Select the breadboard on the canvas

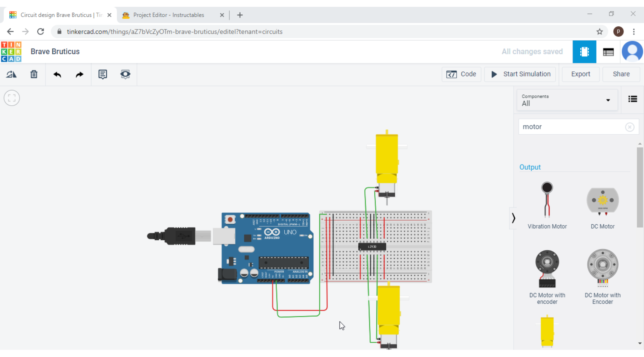(376, 247)
